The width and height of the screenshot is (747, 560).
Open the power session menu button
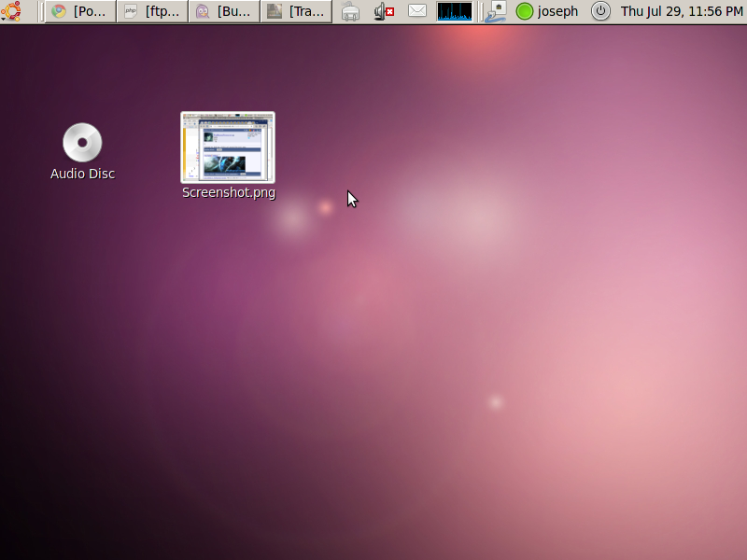[600, 11]
